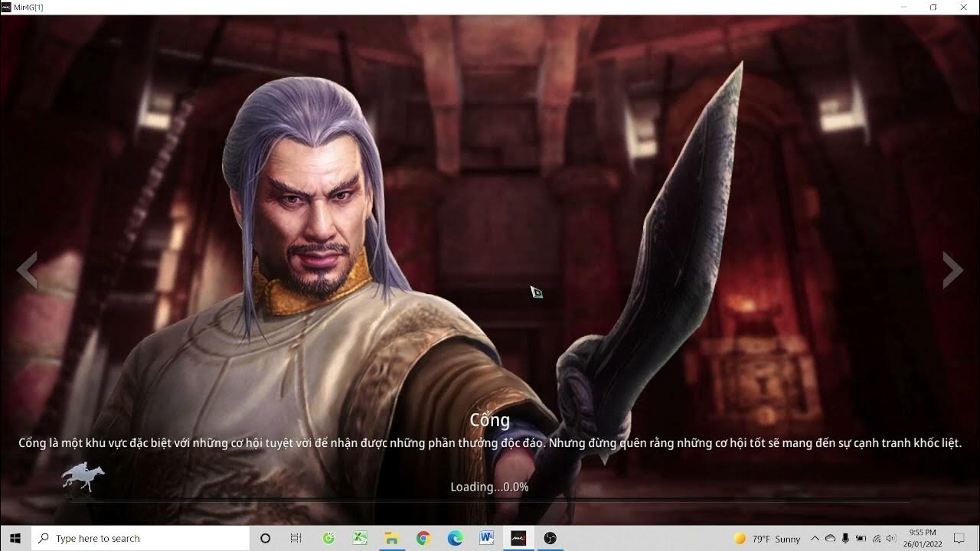Open the notification center icon

959,539
